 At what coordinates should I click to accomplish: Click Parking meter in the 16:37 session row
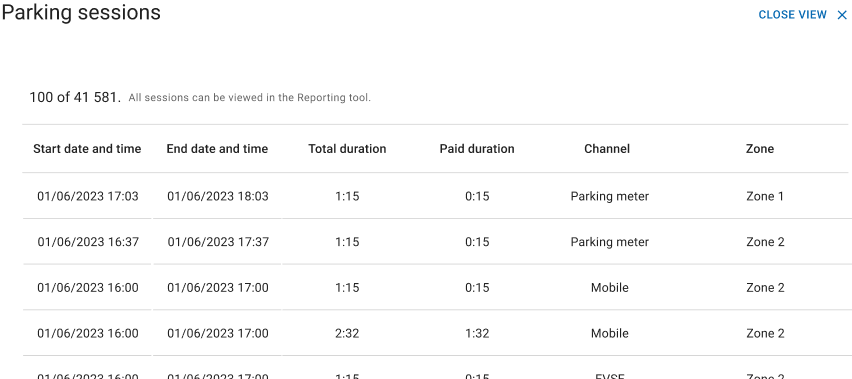pos(610,242)
